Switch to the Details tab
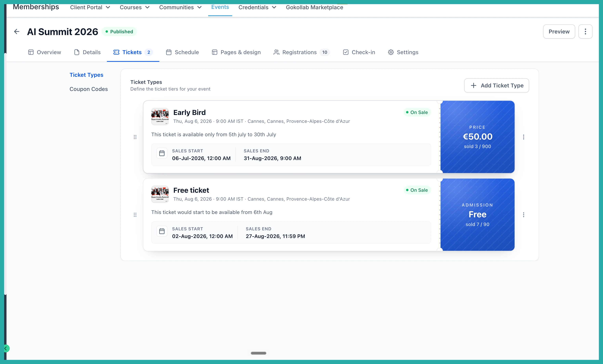Image resolution: width=603 pixels, height=364 pixels. 87,52
